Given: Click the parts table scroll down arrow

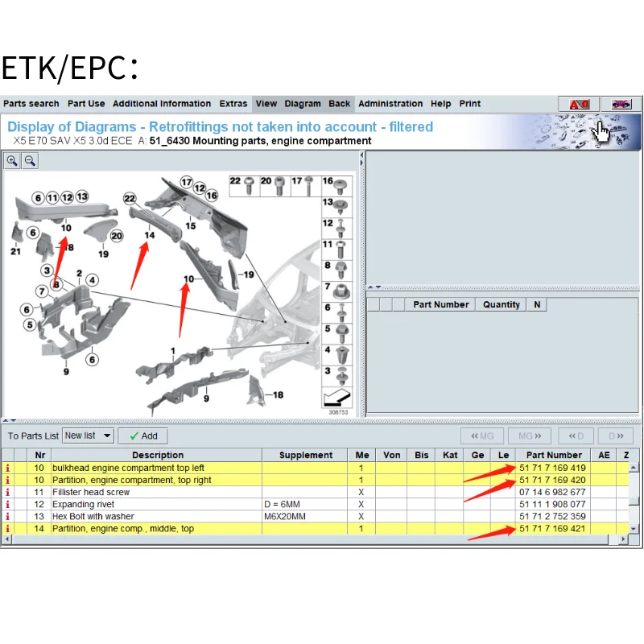Looking at the screenshot, I should point(634,529).
